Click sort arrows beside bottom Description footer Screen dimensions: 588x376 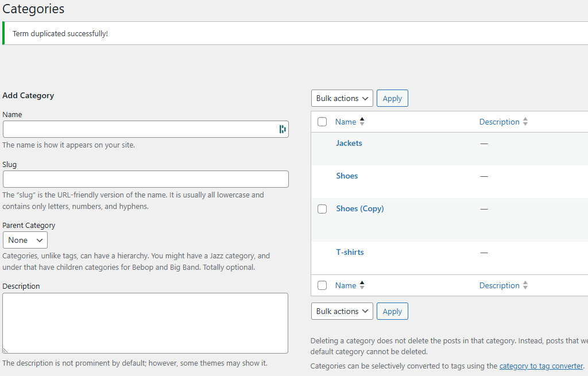(x=525, y=285)
